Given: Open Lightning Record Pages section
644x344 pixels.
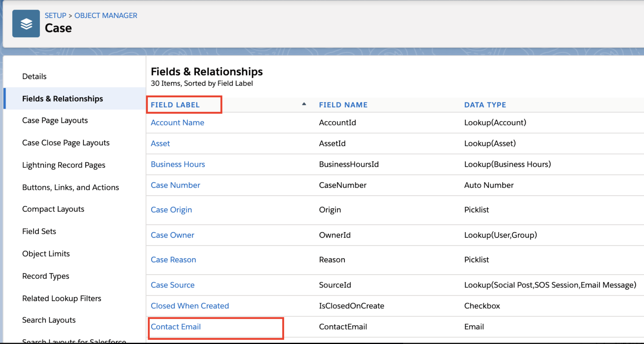Looking at the screenshot, I should point(64,165).
